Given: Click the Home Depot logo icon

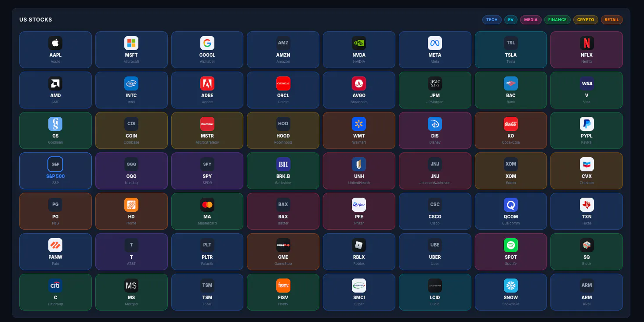Looking at the screenshot, I should click(131, 205).
